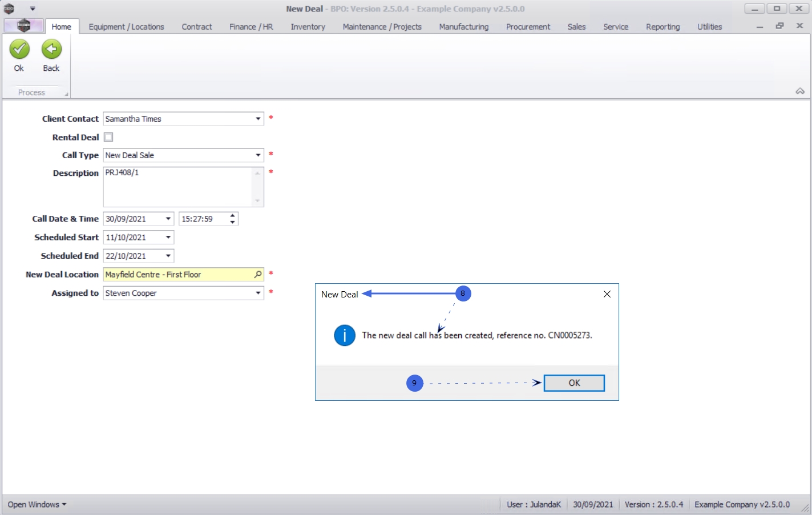
Task: Click the User : JulandaK status entry
Action: (x=534, y=505)
